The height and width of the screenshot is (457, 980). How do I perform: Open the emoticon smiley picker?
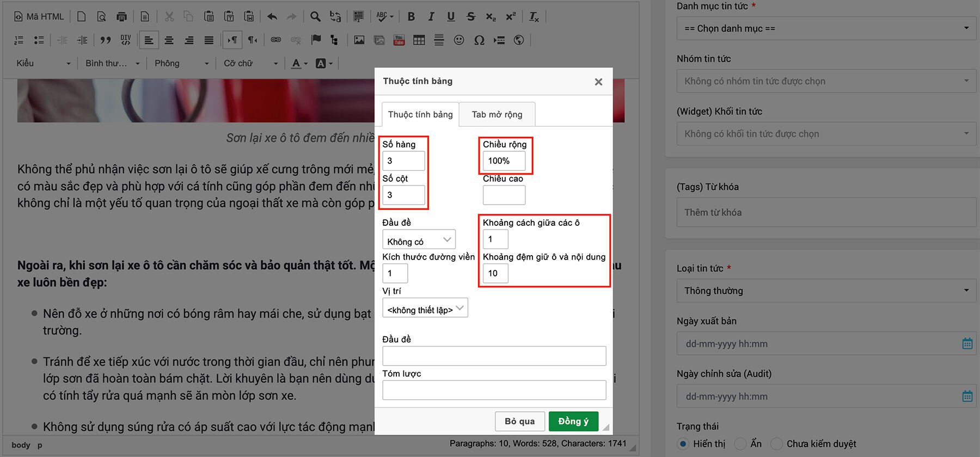pyautogui.click(x=459, y=40)
